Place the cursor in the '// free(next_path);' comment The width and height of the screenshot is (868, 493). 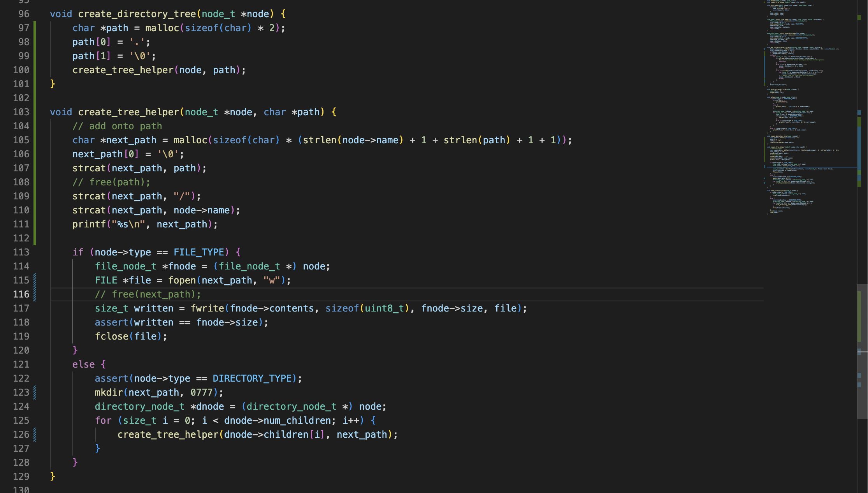click(x=148, y=294)
